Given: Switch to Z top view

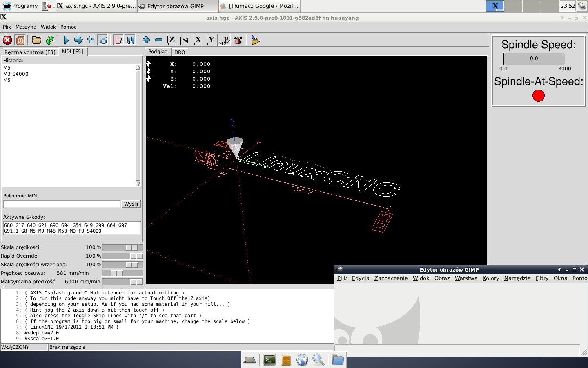Looking at the screenshot, I should [x=171, y=40].
